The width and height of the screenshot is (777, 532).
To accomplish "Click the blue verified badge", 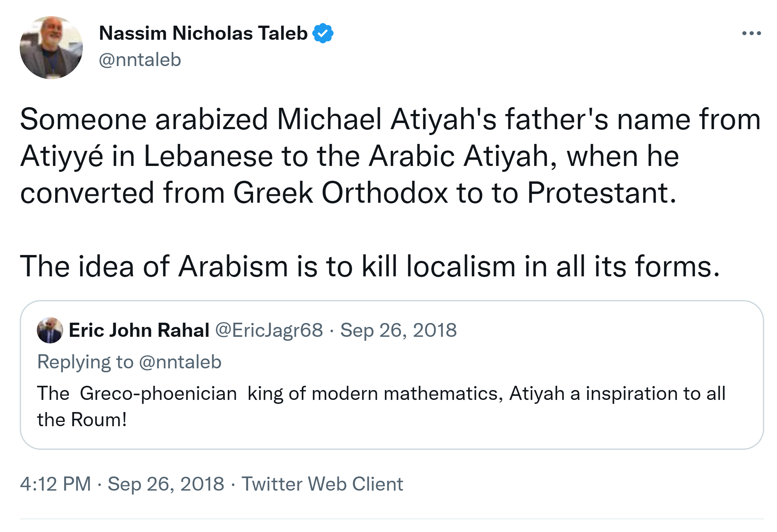I will [x=323, y=33].
